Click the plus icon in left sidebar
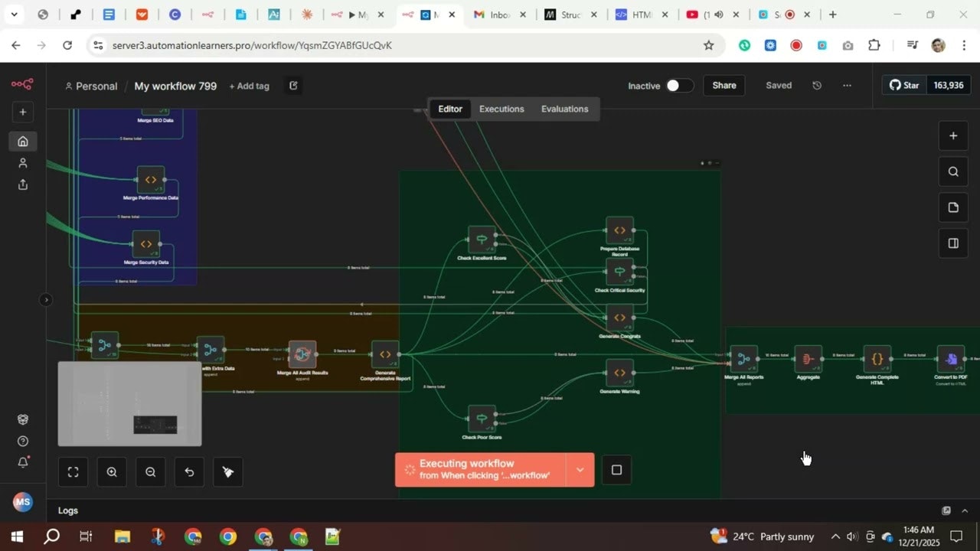This screenshot has width=980, height=551. point(23,112)
